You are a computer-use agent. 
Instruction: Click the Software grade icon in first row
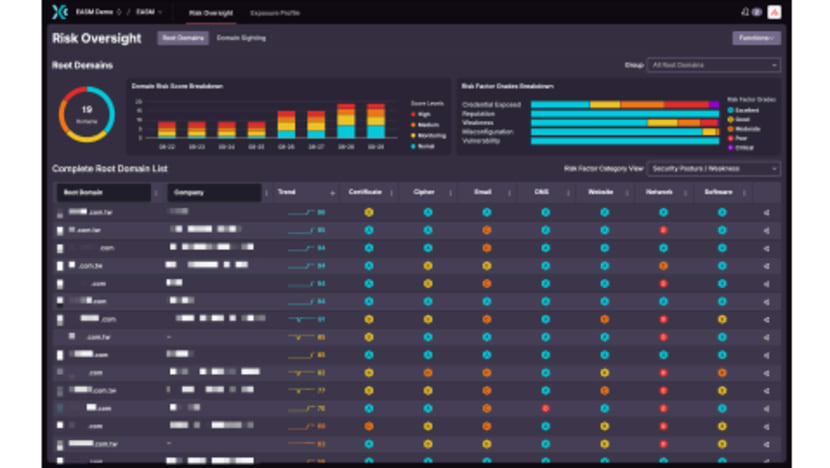[x=722, y=212]
